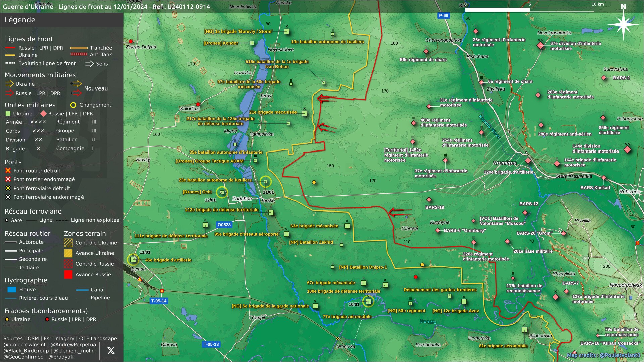Click the O0528 road shield
Viewport: 644px width, 362px height.
[x=224, y=225]
